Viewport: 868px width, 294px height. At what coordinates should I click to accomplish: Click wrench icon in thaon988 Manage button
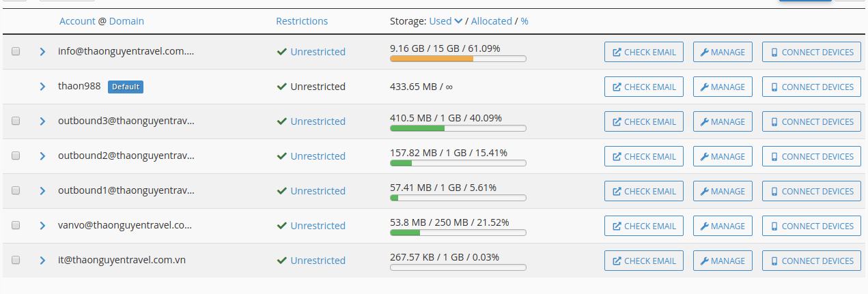click(x=705, y=87)
